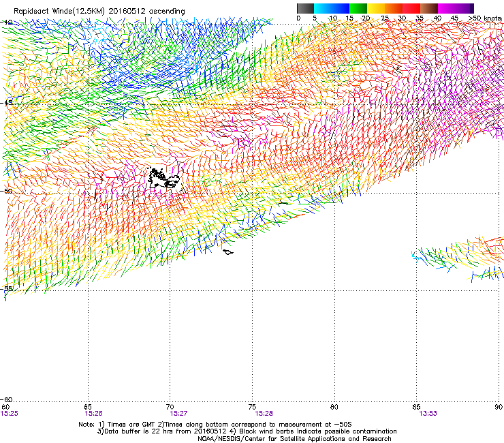Click the orange 25-30 knots color segment
The image size is (504, 443).
pyautogui.click(x=394, y=8)
